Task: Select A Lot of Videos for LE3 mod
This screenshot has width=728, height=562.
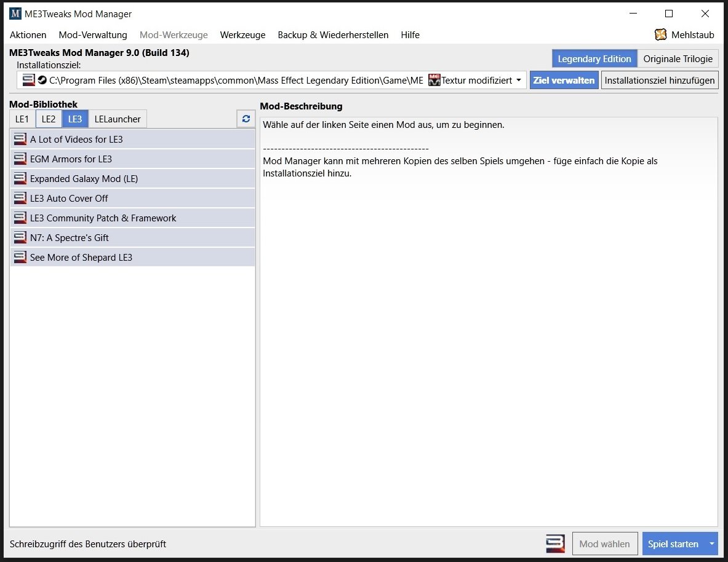Action: coord(133,139)
